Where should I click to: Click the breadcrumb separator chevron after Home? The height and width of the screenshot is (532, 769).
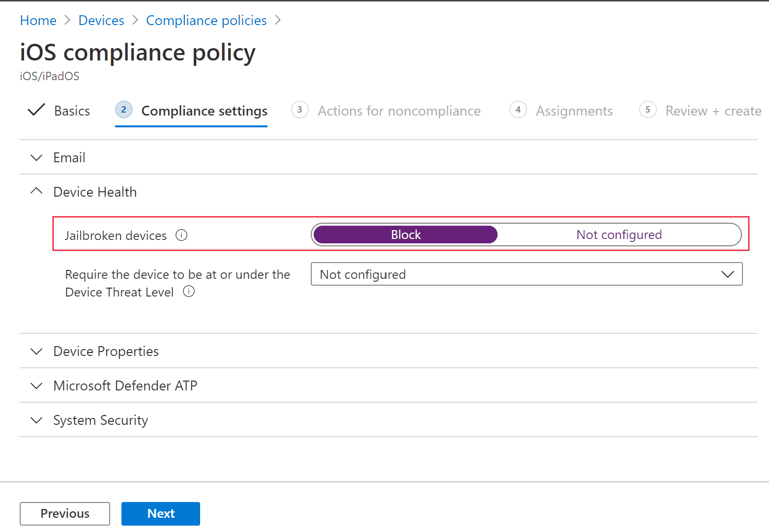67,20
